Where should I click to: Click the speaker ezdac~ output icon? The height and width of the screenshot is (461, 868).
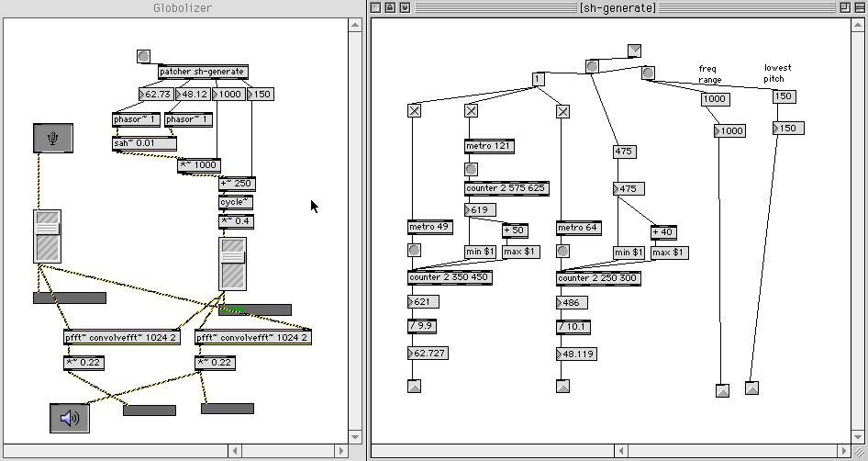point(70,419)
